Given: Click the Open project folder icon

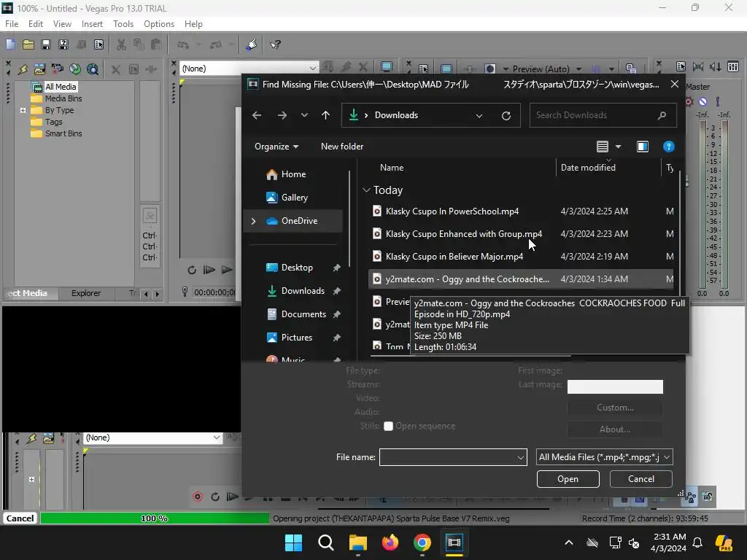Looking at the screenshot, I should (28, 44).
